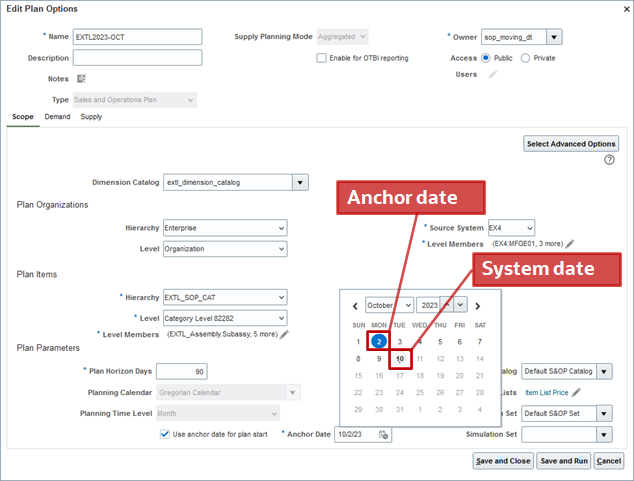Go to next month in calendar
634x481 pixels.
pyautogui.click(x=478, y=306)
